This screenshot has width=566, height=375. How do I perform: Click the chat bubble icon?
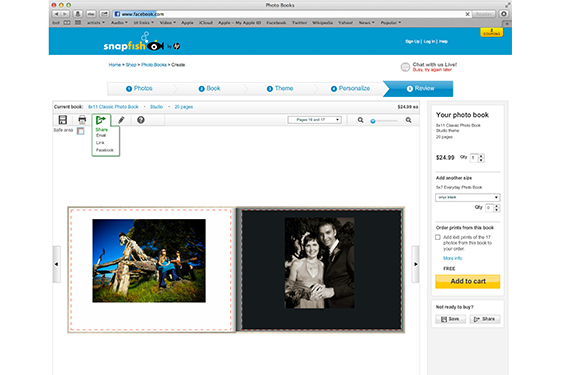405,67
